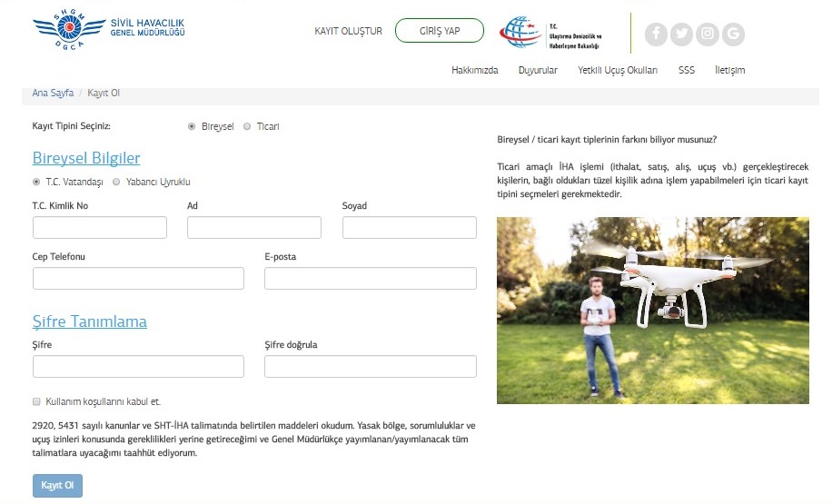Go to Ana Sayfa breadcrumb link
The width and height of the screenshot is (832, 504).
tap(53, 94)
